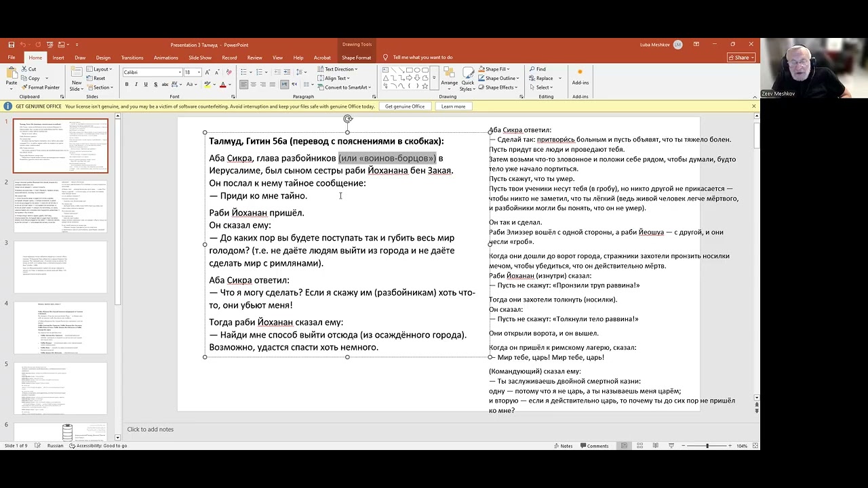Switch to Reading View

(654, 446)
